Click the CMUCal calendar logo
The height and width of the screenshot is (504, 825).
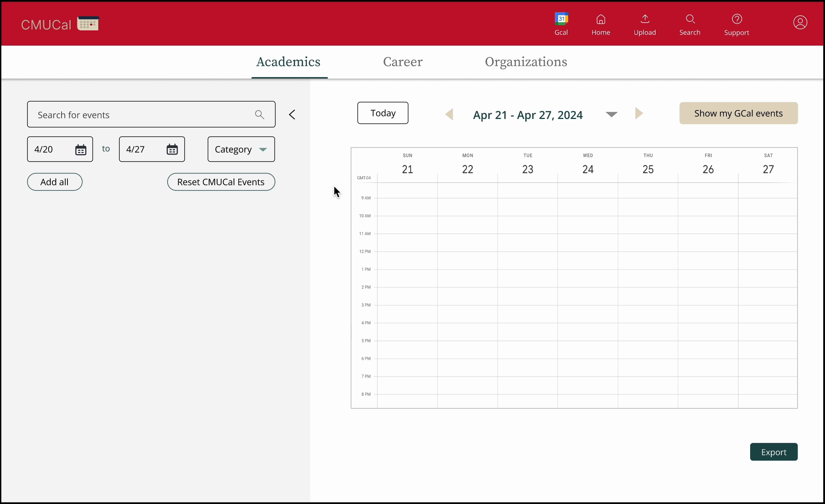88,23
